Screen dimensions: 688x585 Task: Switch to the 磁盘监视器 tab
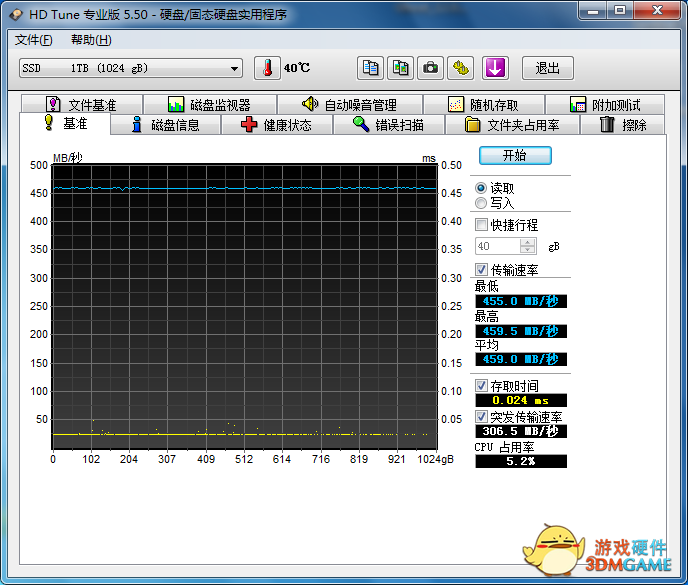click(x=210, y=104)
